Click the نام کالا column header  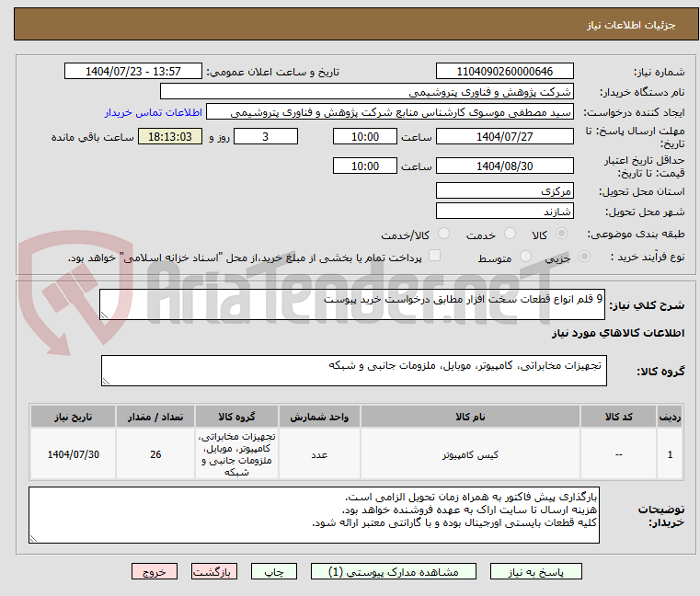pyautogui.click(x=470, y=417)
